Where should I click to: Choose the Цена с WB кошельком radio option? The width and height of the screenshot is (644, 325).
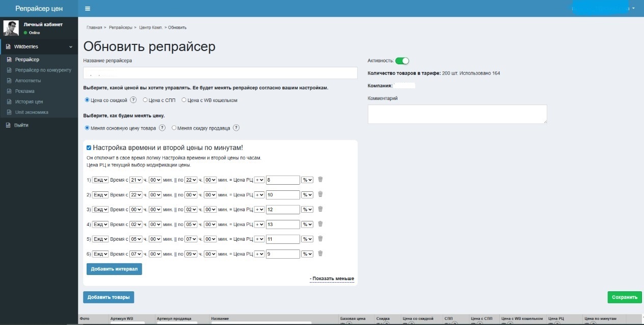pyautogui.click(x=184, y=100)
